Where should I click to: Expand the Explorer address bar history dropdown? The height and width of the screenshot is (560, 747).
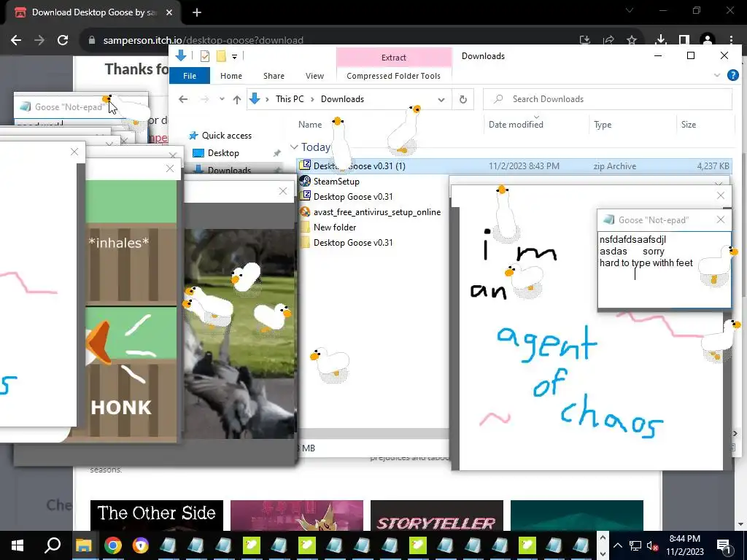(x=441, y=99)
